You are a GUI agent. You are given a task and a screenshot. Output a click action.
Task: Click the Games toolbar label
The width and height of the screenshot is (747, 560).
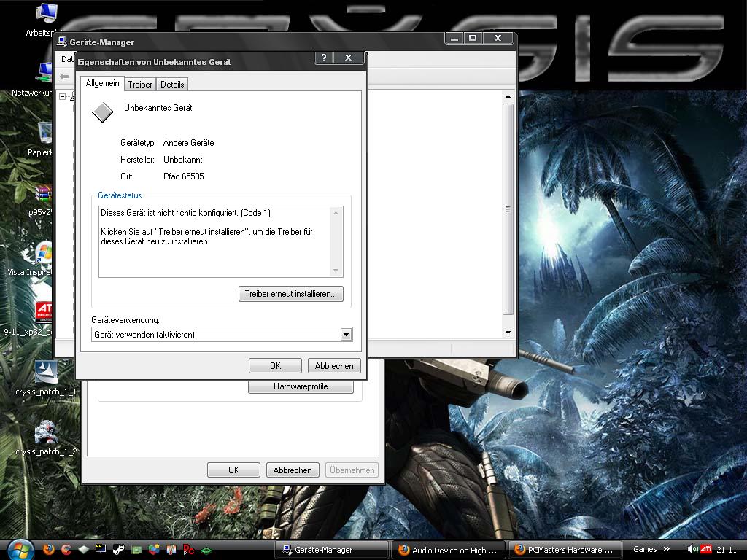(x=645, y=549)
